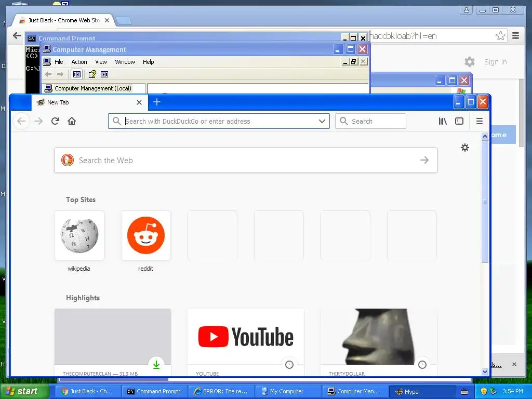Toggle action pane icon in Computer Management
Image resolution: width=532 pixels, height=399 pixels.
(104, 74)
